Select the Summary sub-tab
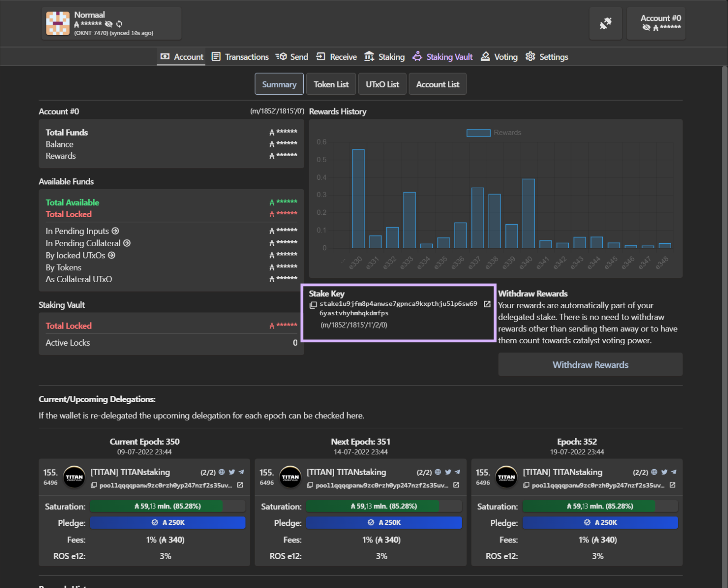The image size is (728, 588). [x=279, y=84]
